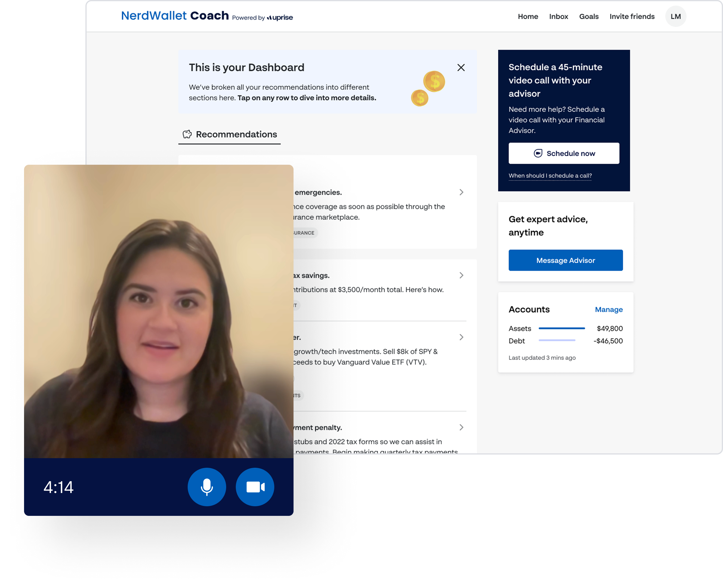This screenshot has width=723, height=588.
Task: Click the Assets progress bar
Action: coord(561,328)
